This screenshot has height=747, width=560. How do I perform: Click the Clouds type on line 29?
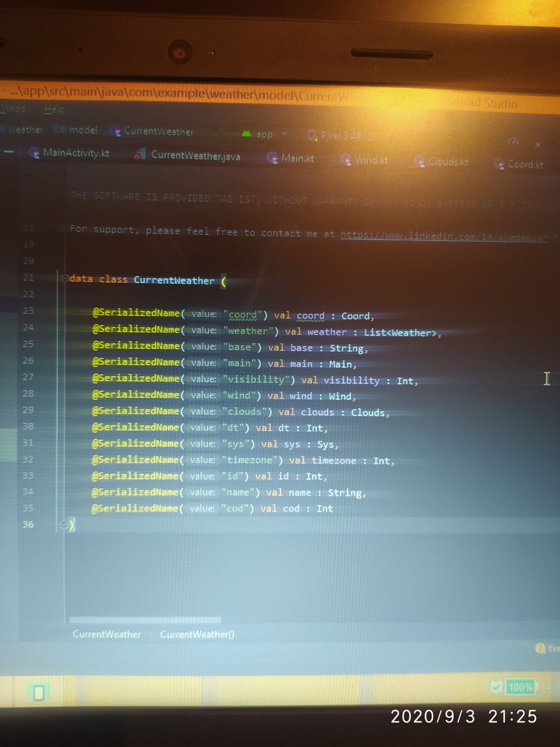coord(367,412)
